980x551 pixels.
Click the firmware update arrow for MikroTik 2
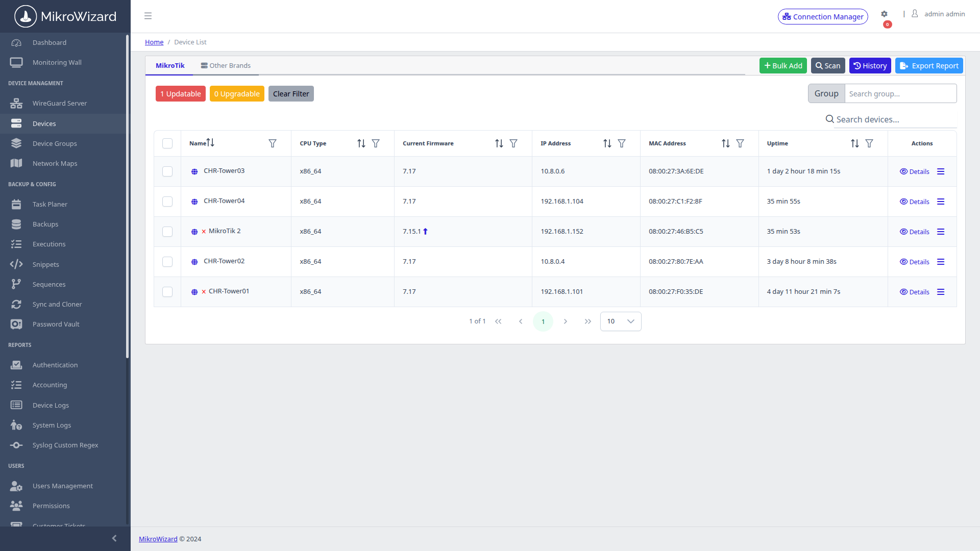click(x=425, y=231)
